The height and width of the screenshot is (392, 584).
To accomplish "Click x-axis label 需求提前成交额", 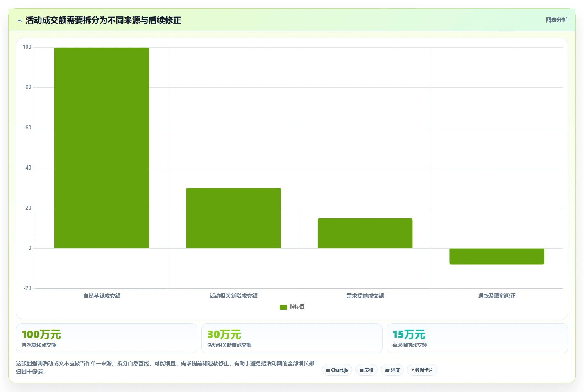I will point(365,296).
